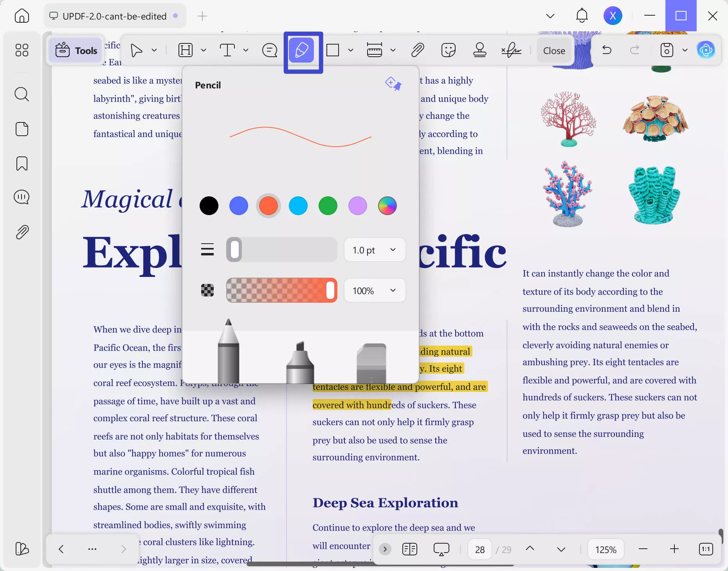This screenshot has height=571, width=728.
Task: Zoom out with the minus button
Action: click(643, 549)
